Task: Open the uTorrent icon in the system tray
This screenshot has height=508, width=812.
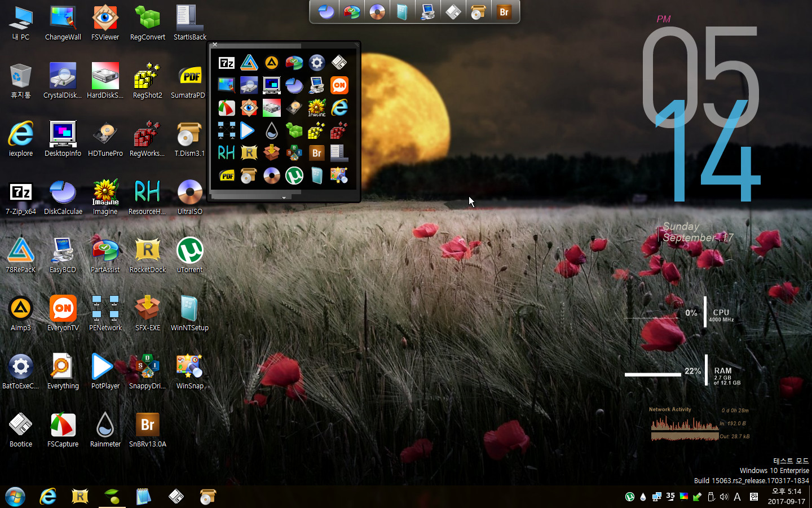Action: 630,497
